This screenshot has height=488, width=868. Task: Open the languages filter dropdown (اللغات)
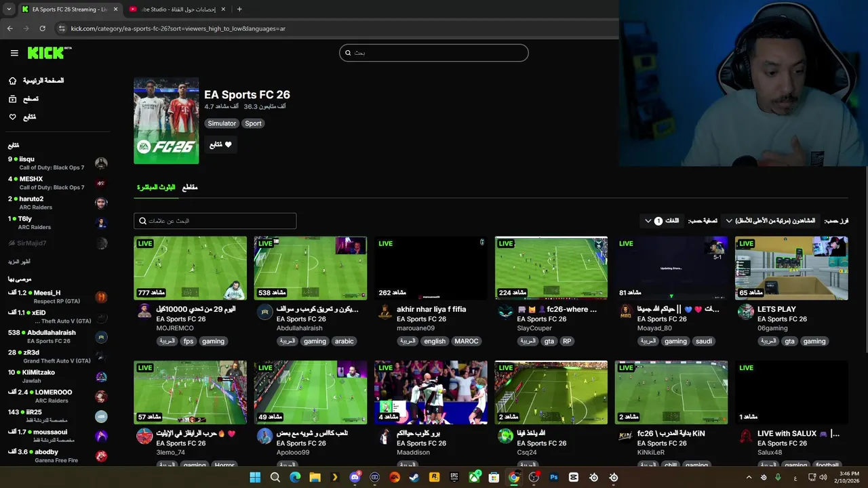coord(660,221)
